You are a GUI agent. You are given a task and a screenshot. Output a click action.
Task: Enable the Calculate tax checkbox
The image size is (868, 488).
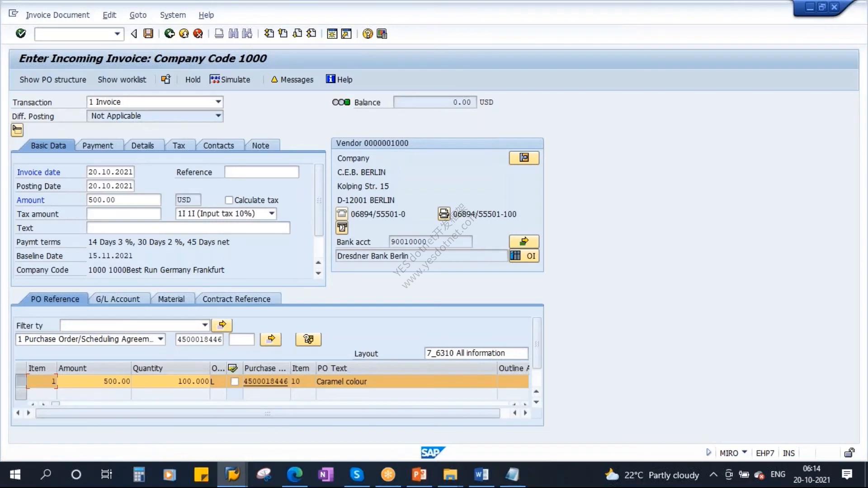(x=229, y=200)
